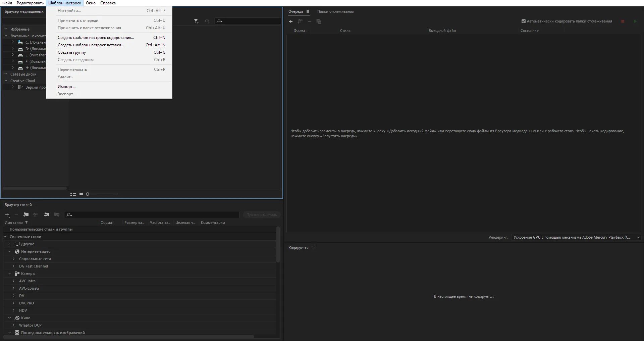
Task: Collapse the Системные стили group
Action: pyautogui.click(x=5, y=237)
